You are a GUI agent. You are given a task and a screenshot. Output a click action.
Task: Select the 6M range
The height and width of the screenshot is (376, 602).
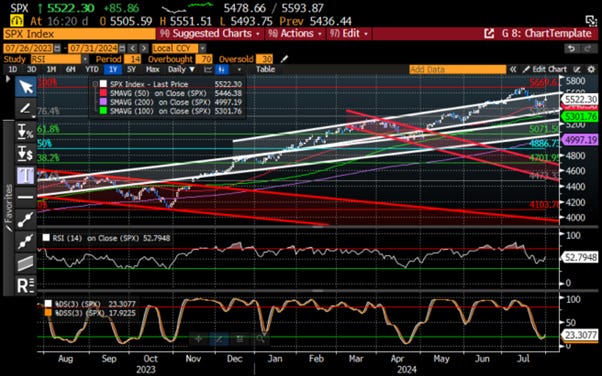pyautogui.click(x=71, y=70)
